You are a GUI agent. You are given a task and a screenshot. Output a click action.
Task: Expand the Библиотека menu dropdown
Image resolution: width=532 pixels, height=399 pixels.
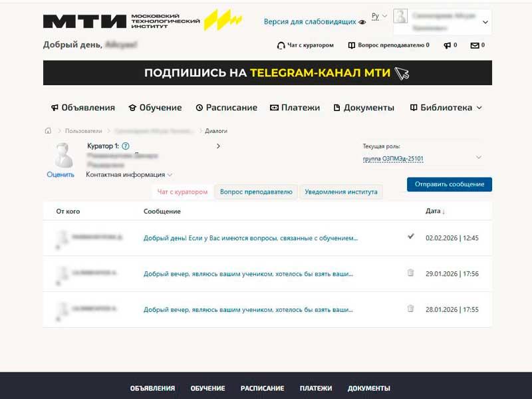pos(446,108)
